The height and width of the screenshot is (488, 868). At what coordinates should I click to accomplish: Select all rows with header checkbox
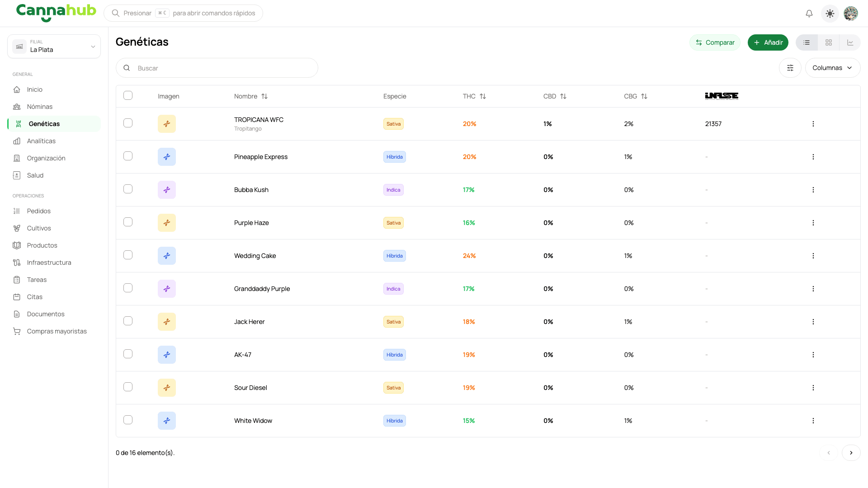click(128, 95)
